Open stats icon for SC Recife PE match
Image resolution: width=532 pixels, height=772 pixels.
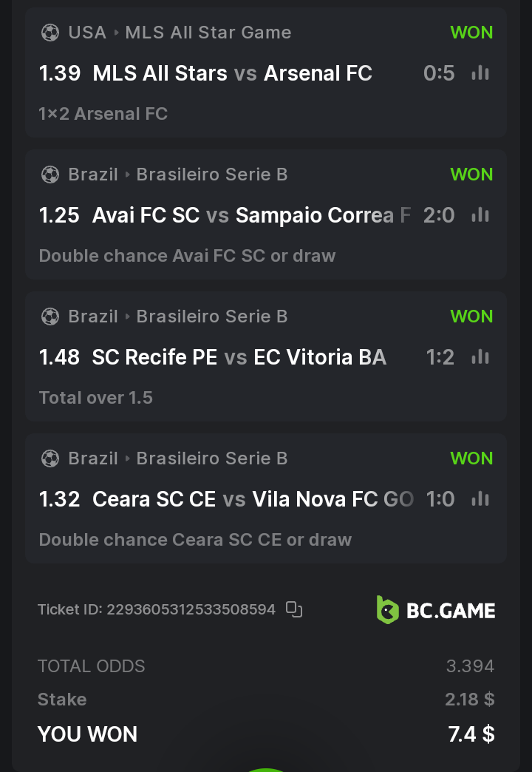[480, 357]
